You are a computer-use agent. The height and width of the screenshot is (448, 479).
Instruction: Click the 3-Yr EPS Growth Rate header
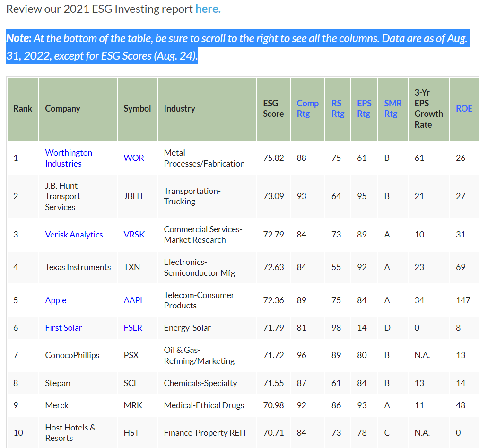[x=428, y=109]
